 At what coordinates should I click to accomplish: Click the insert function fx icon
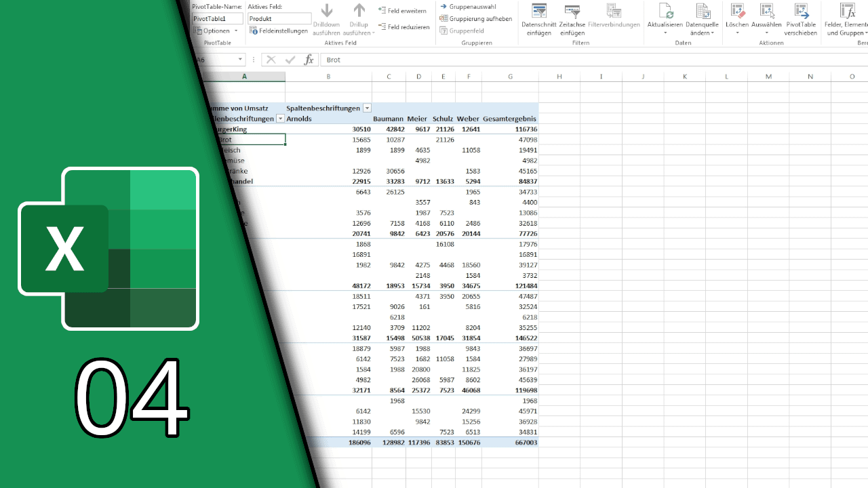point(309,60)
